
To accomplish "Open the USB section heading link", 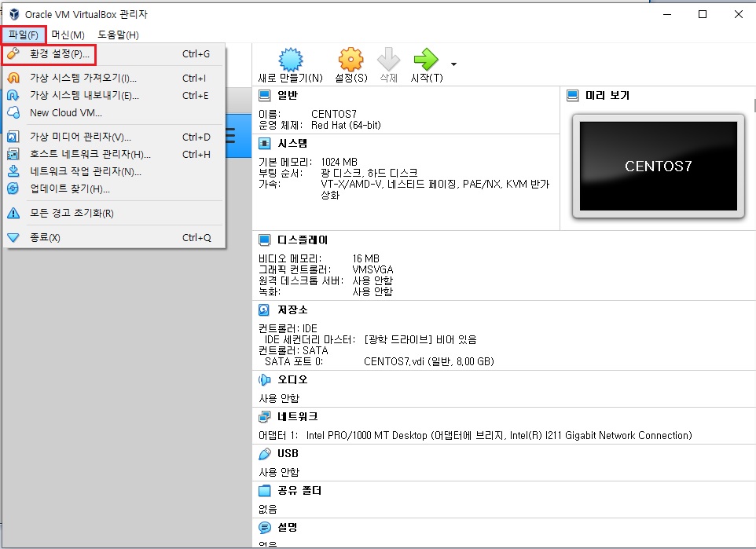I will 288,453.
